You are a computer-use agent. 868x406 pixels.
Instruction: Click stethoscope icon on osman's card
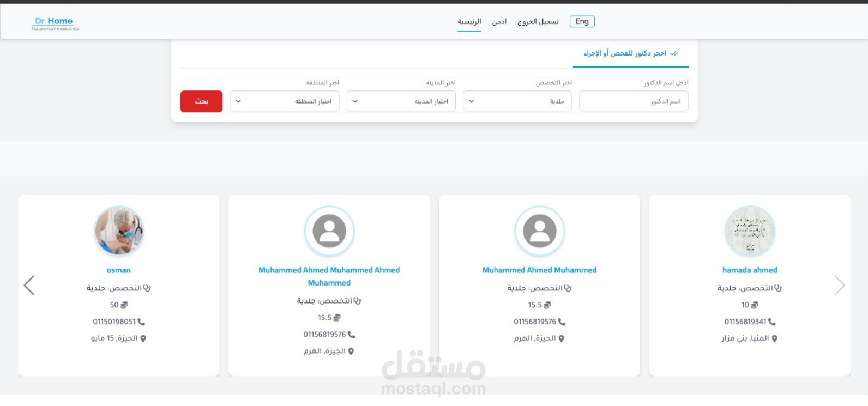point(147,288)
